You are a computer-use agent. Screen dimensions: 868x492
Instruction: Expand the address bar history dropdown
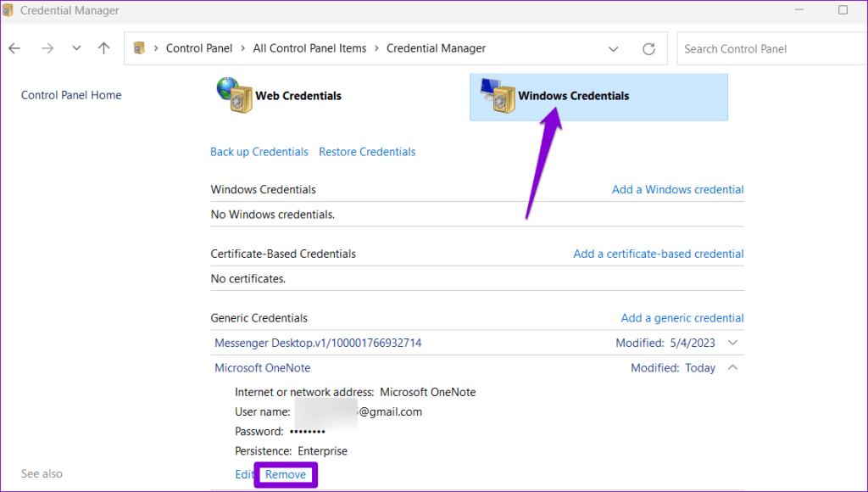click(613, 48)
